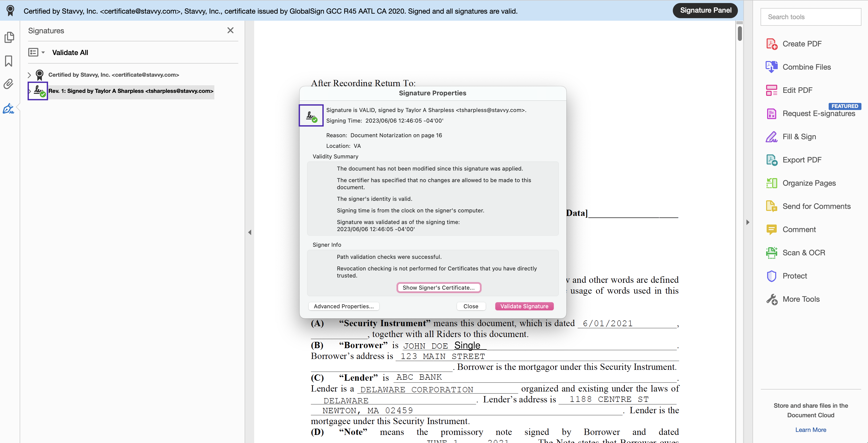The width and height of the screenshot is (868, 443).
Task: Click the Scan & OCR tool icon
Action: pos(772,253)
